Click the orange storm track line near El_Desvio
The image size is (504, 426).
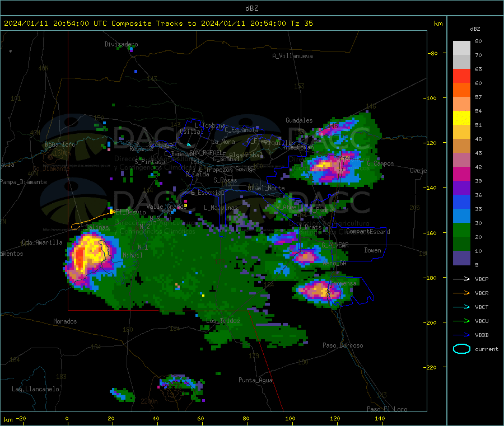[92, 221]
